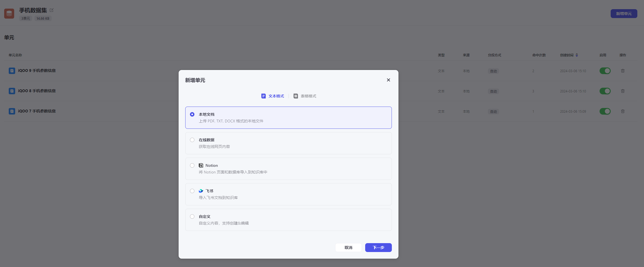Select the 在线数据 radio option
This screenshot has height=267, width=644.
tap(192, 140)
